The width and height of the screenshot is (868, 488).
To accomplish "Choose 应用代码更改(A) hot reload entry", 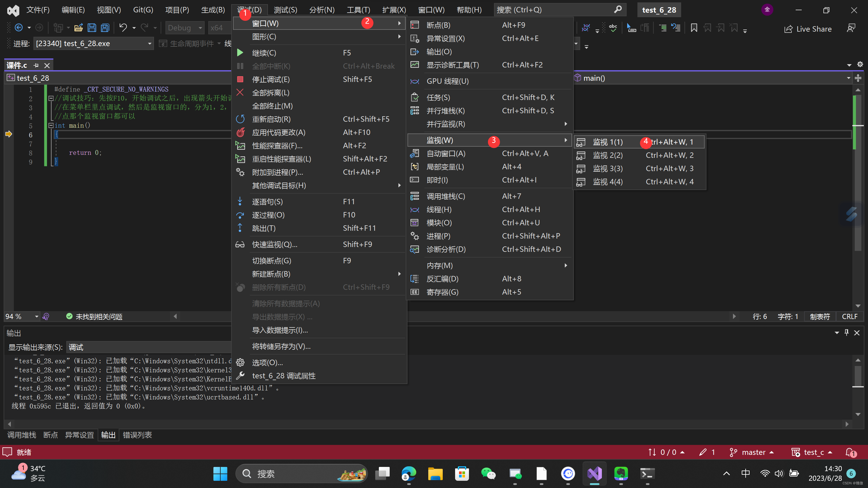I will click(x=319, y=132).
